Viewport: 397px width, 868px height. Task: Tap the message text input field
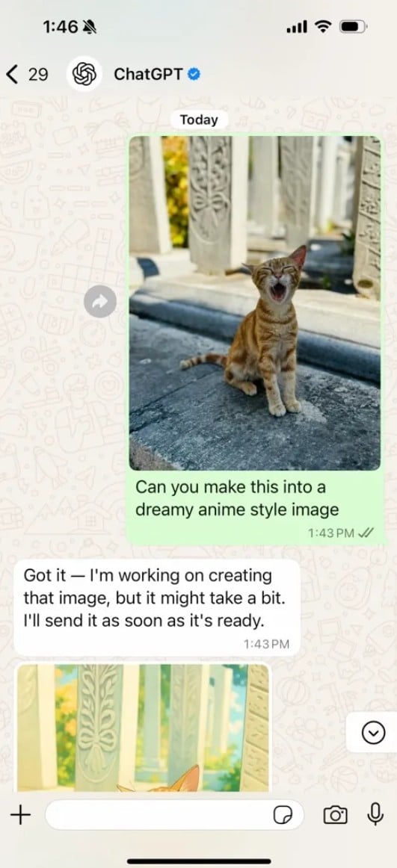point(174,815)
